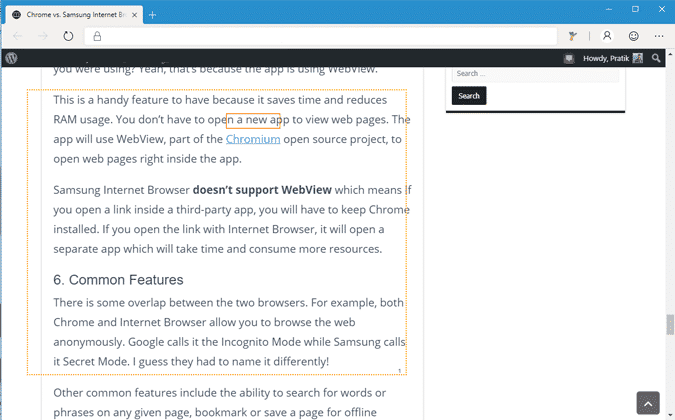
Task: Click the sidebar Search input field
Action: click(x=536, y=74)
